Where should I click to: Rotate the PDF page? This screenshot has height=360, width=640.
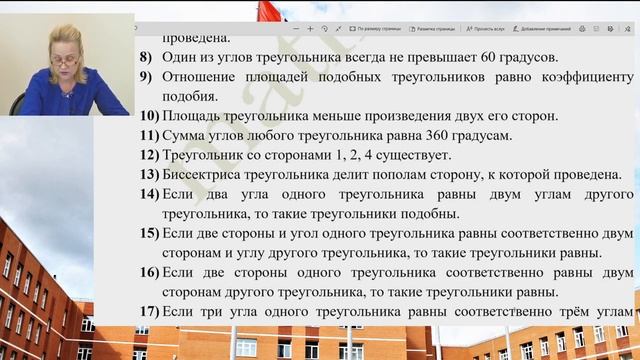tap(324, 29)
